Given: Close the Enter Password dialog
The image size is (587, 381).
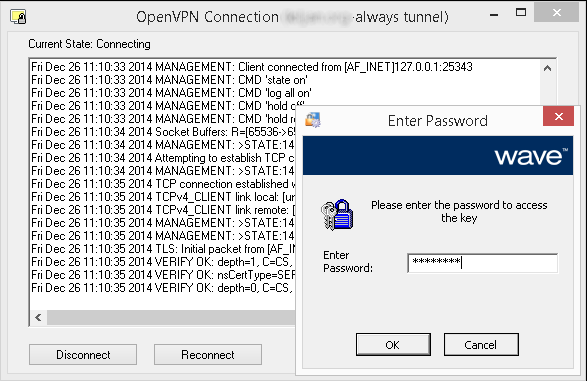Looking at the screenshot, I should click(558, 116).
